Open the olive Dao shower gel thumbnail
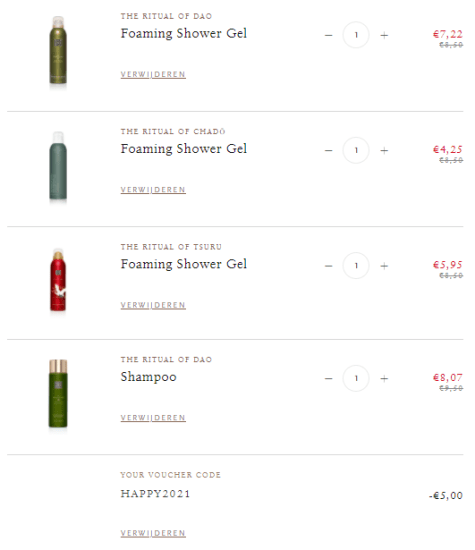Viewport: 475px width, 550px height. click(x=58, y=50)
